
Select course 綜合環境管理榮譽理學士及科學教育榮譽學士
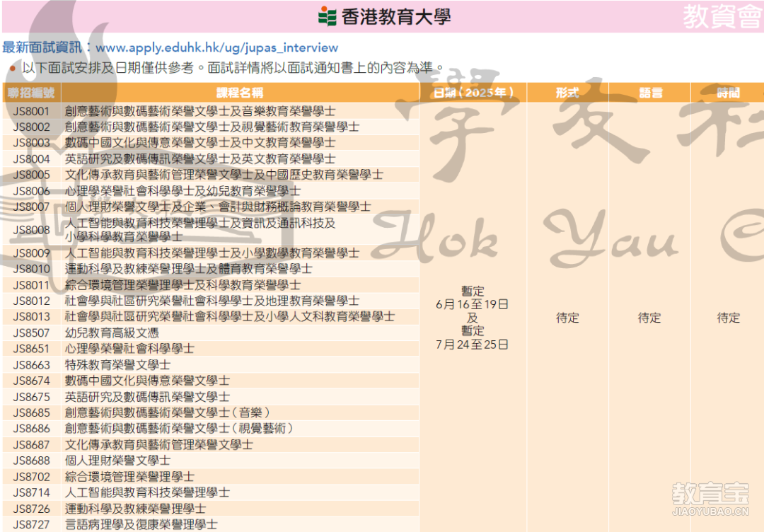tap(183, 285)
